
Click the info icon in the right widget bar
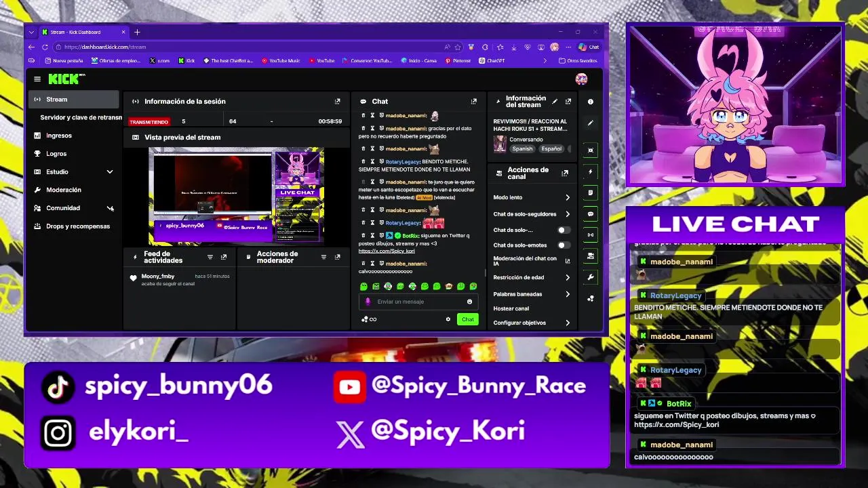(x=591, y=102)
